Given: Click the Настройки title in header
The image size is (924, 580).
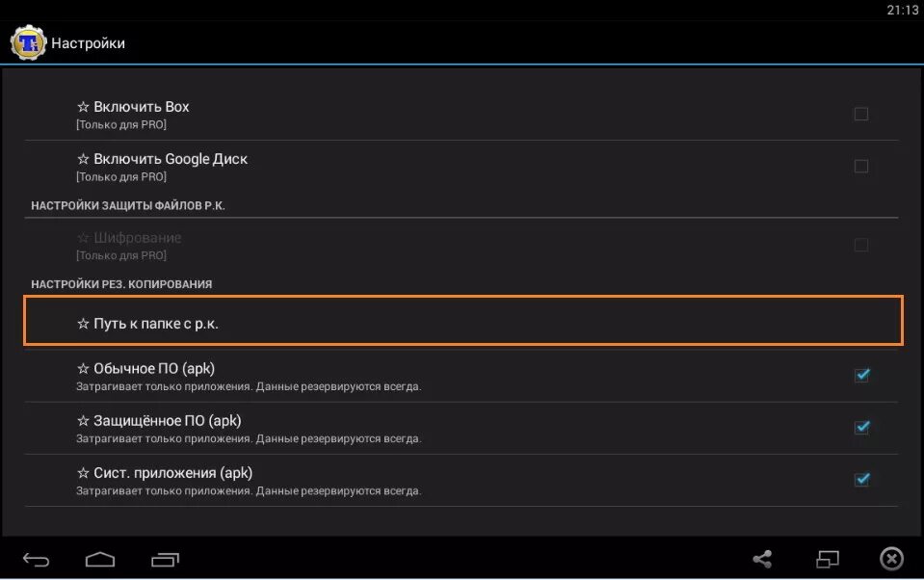Looking at the screenshot, I should [x=88, y=43].
